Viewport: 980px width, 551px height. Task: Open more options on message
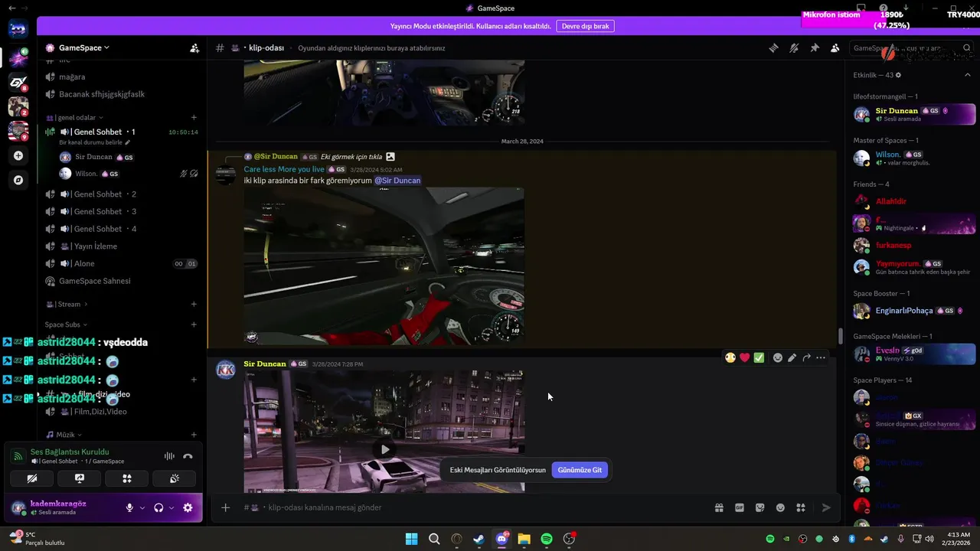(x=821, y=357)
